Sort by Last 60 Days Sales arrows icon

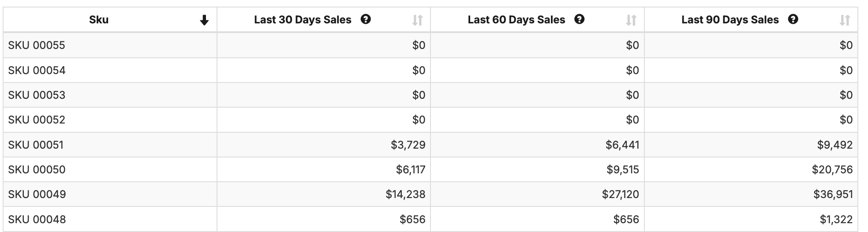631,20
